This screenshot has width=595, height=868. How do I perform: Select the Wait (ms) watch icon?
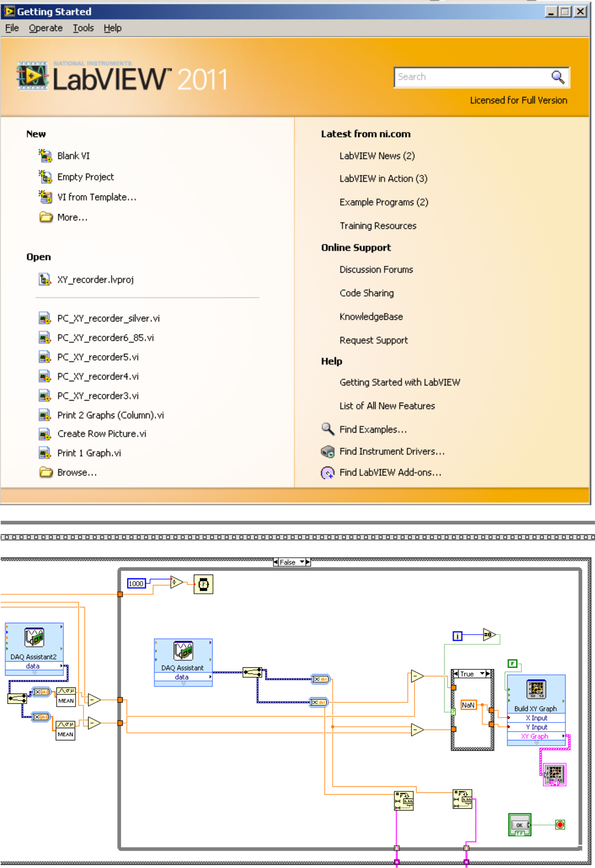coord(203,584)
